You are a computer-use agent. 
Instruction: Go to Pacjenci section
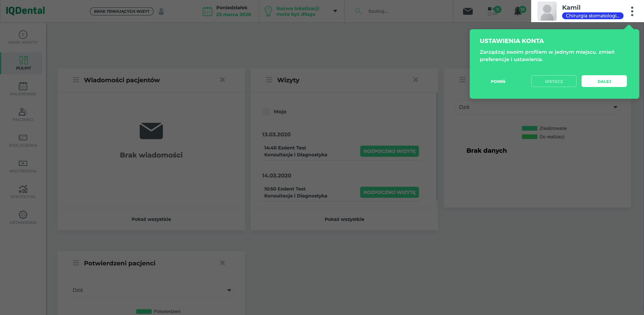[x=23, y=115]
